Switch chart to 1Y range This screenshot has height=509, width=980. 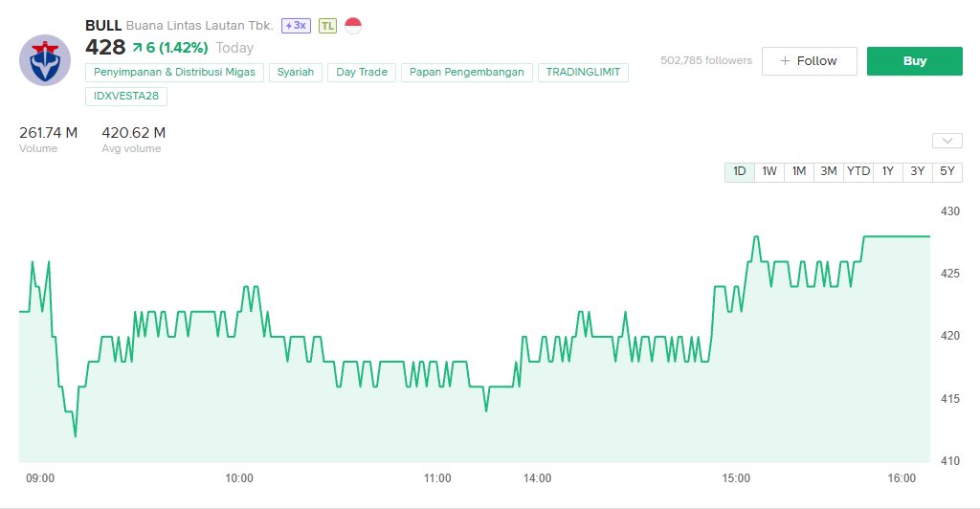tap(887, 171)
